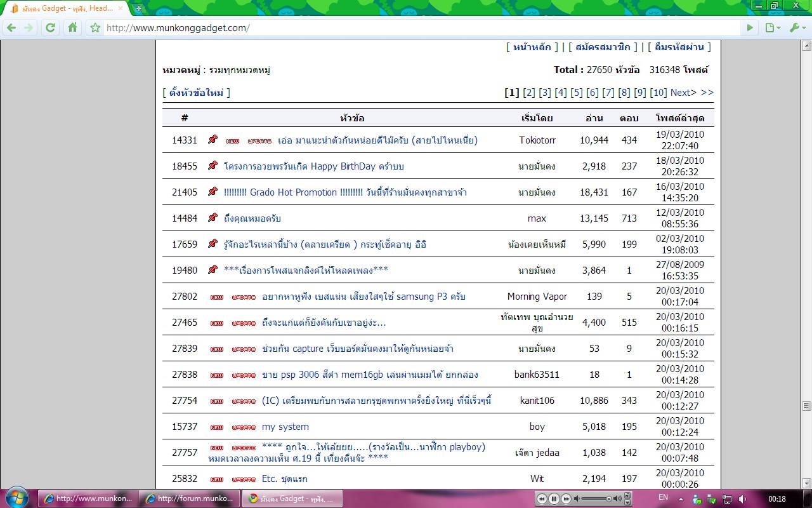The height and width of the screenshot is (508, 812).
Task: Click the EN language indicator in taskbar
Action: 663,498
